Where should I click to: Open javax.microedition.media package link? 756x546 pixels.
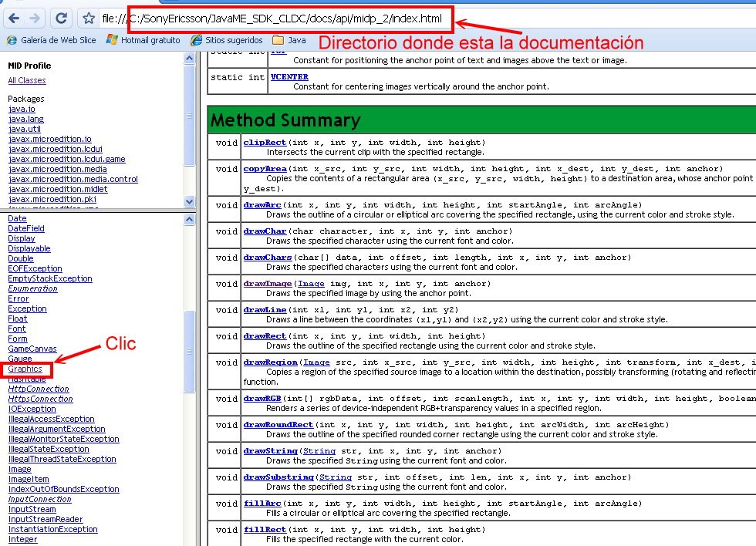pyautogui.click(x=57, y=169)
